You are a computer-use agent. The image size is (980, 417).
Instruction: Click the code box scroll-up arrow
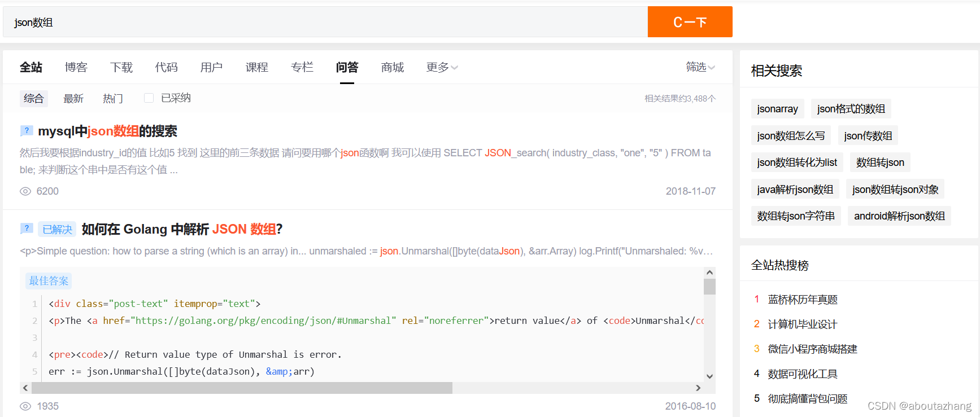coord(709,273)
